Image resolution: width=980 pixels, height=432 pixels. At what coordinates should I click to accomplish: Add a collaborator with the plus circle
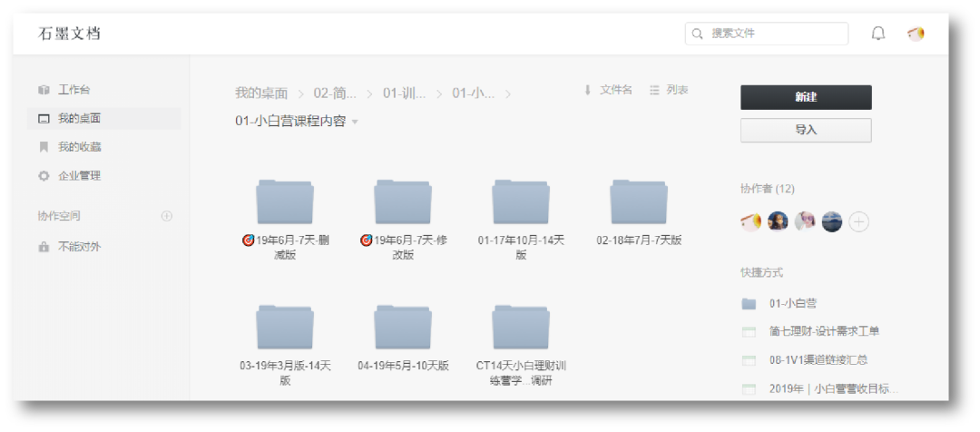[858, 221]
